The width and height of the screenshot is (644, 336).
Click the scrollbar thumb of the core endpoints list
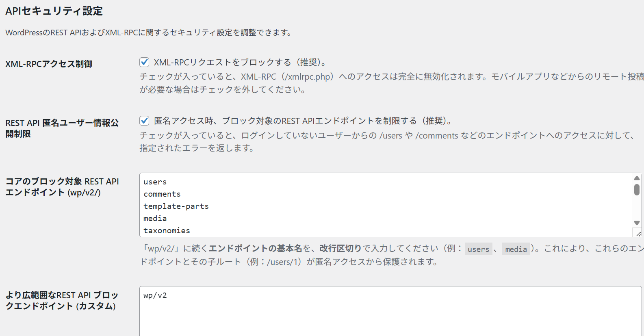[x=637, y=189]
